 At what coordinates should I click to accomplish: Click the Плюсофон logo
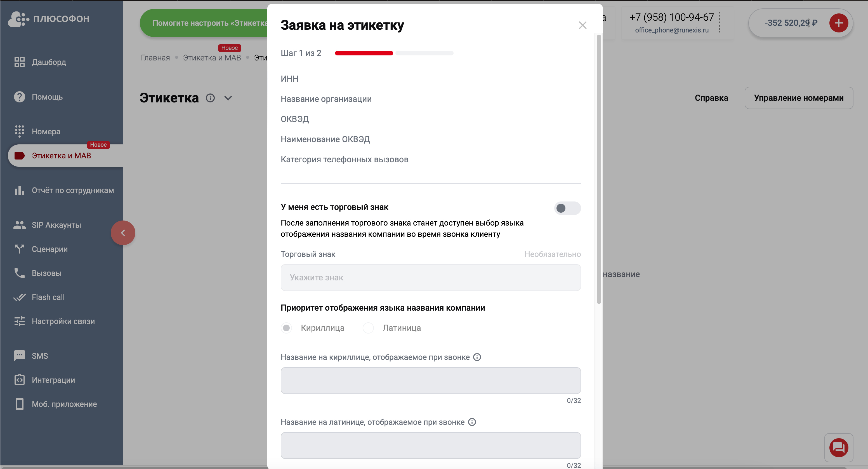coord(49,18)
